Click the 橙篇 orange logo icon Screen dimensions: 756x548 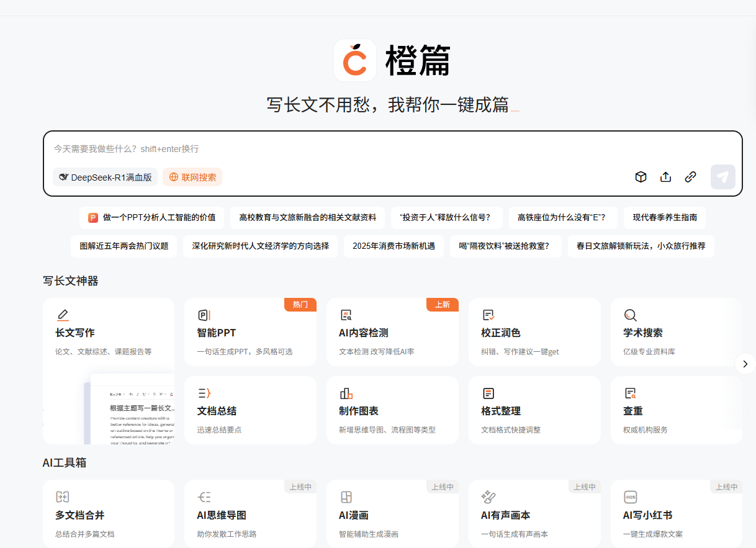[355, 60]
